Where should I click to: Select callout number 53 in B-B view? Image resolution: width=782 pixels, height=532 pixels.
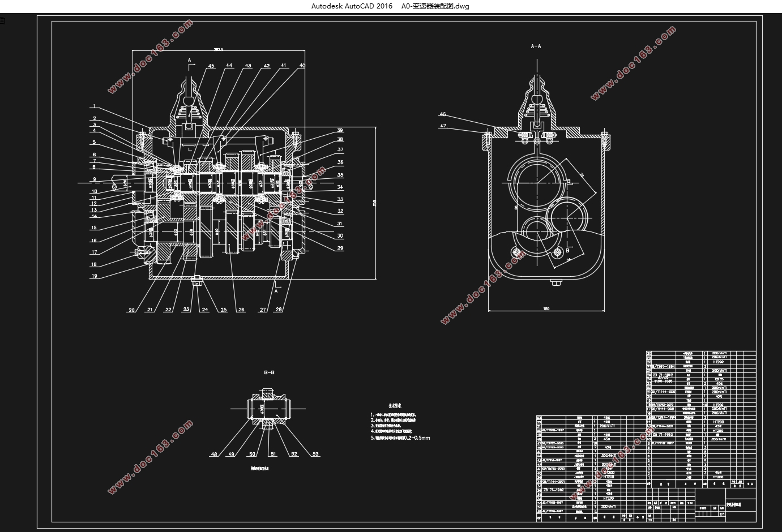tap(315, 454)
